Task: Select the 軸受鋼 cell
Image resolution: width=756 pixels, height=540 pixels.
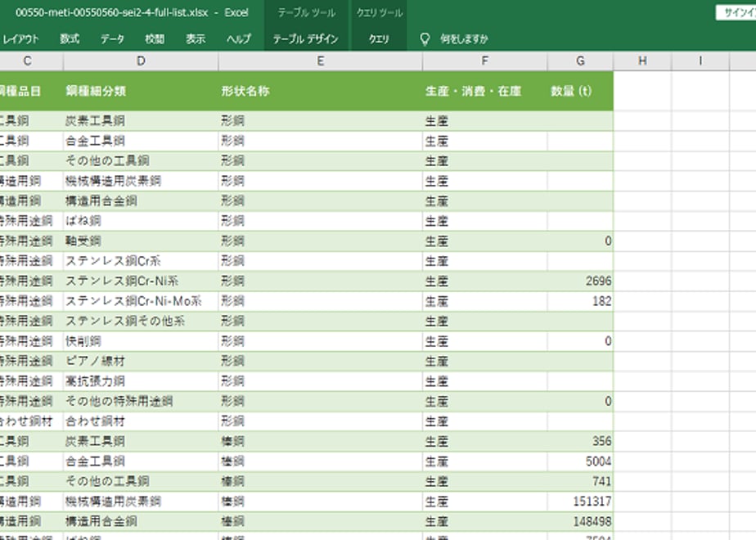Action: pyautogui.click(x=141, y=241)
